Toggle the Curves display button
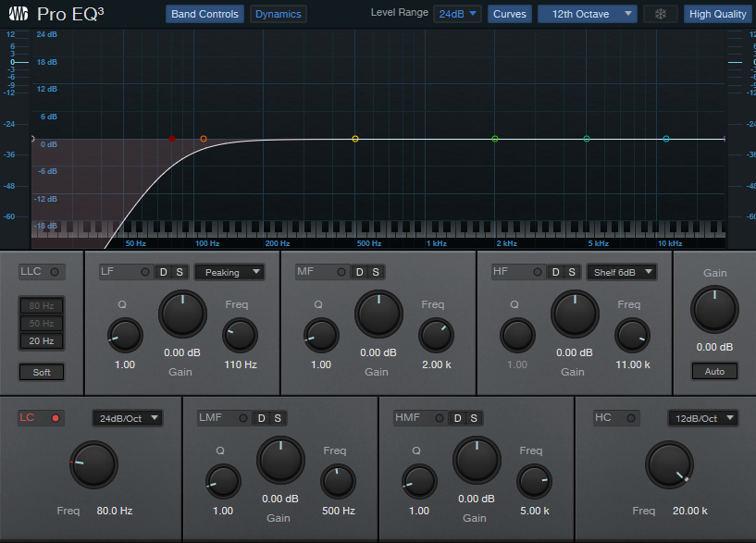This screenshot has height=543, width=756. (x=510, y=14)
